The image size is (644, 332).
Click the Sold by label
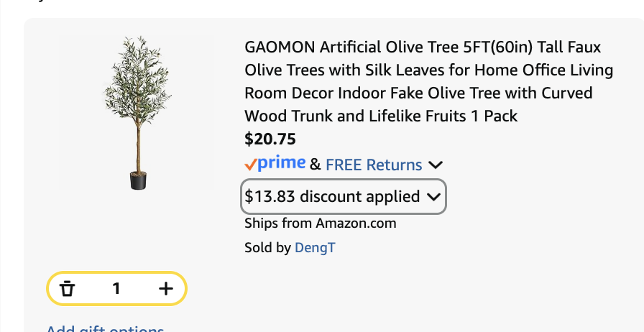click(267, 248)
